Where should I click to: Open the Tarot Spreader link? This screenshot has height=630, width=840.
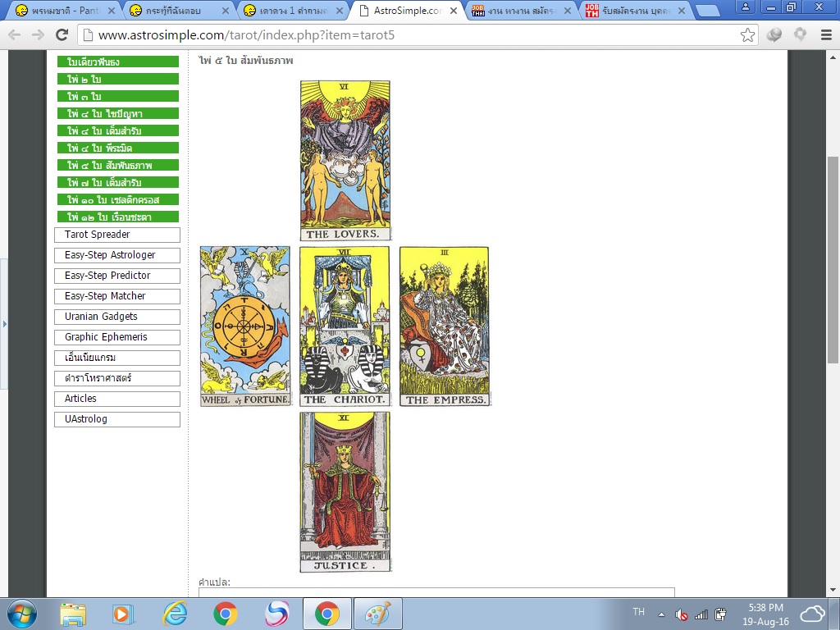click(x=116, y=235)
